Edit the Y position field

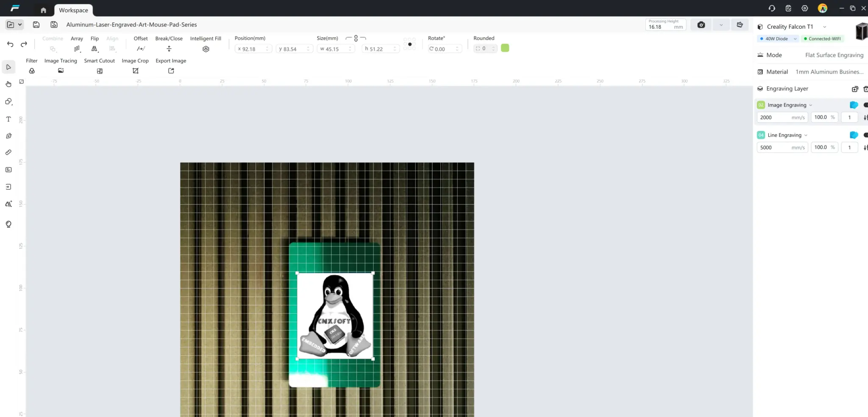click(x=295, y=49)
